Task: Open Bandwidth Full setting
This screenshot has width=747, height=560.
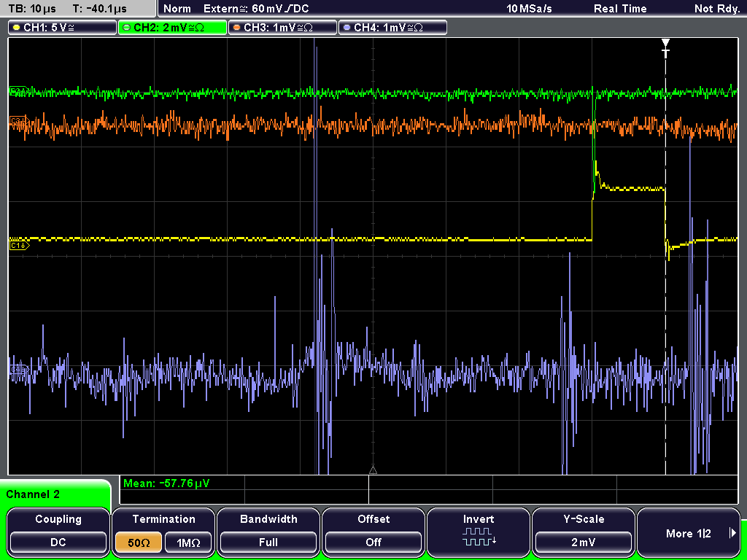Action: pos(268,532)
